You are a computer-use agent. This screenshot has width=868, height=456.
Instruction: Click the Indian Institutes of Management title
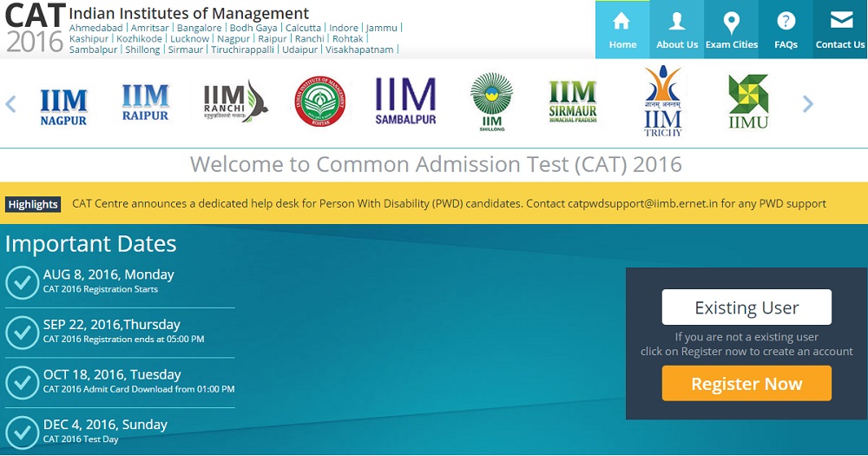click(188, 13)
